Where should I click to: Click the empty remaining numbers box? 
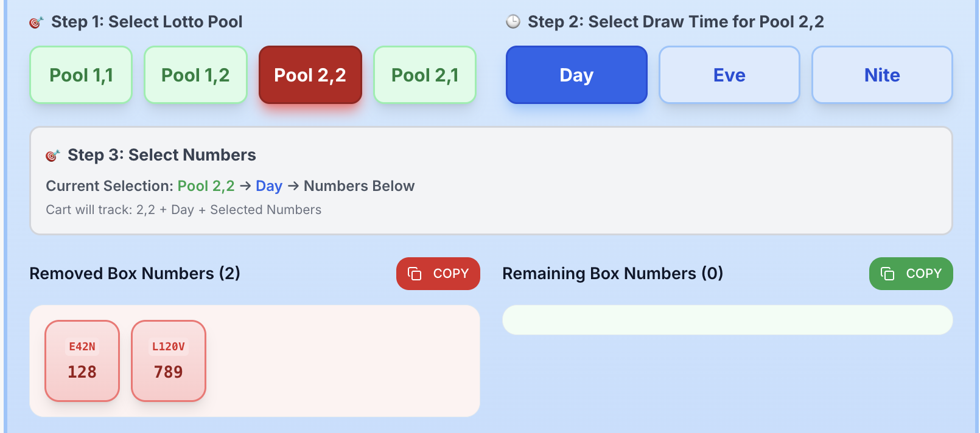click(x=727, y=320)
